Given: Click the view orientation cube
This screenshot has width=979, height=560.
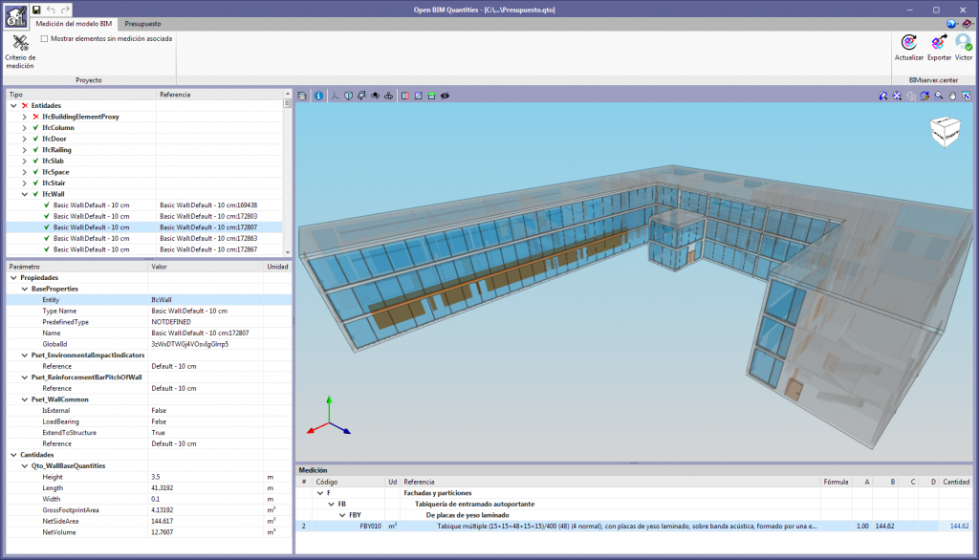Looking at the screenshot, I should [x=944, y=132].
